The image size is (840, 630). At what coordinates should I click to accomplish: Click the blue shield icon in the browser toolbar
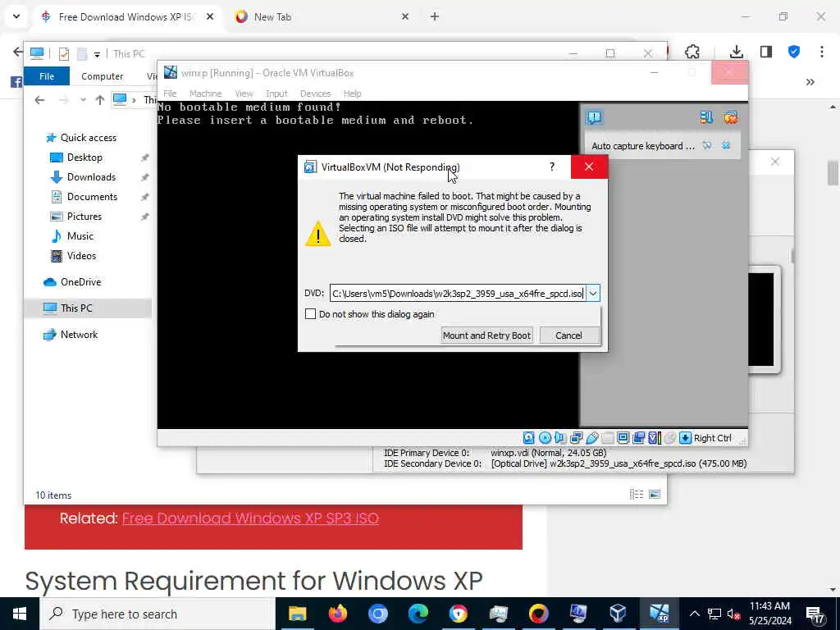[x=794, y=52]
